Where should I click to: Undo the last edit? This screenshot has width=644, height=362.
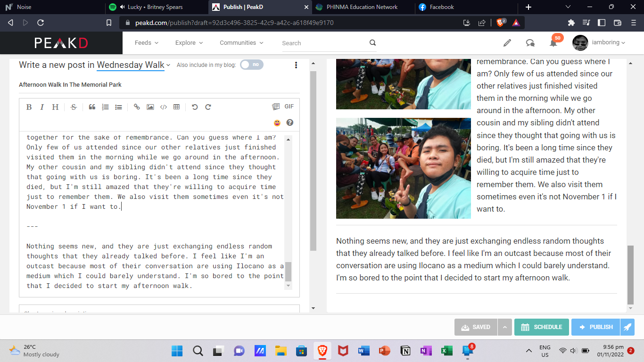[195, 107]
